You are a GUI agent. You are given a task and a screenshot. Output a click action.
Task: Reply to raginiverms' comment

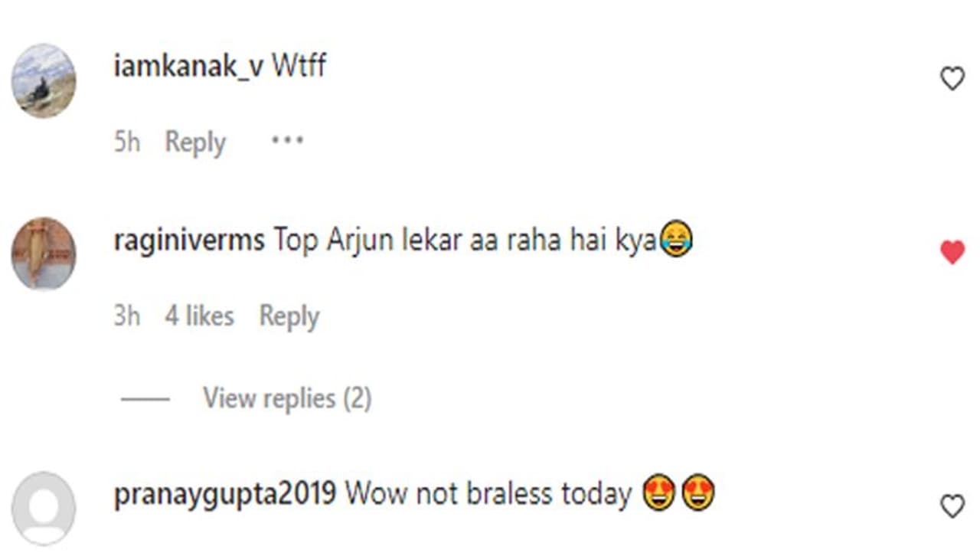289,316
